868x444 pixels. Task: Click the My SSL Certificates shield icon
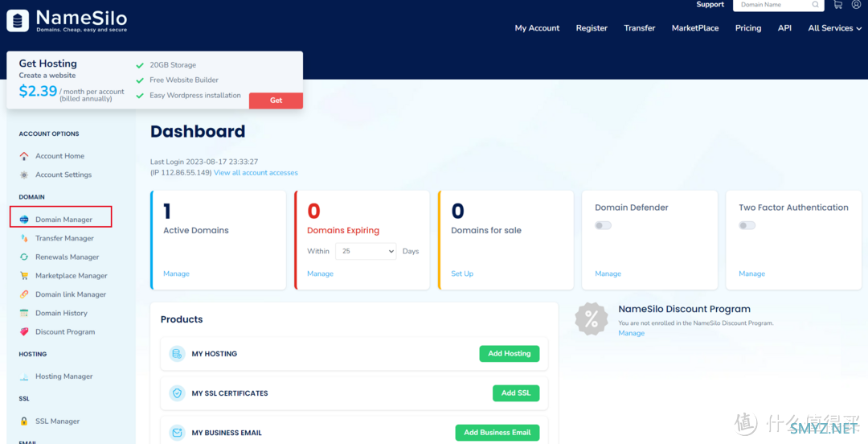coord(177,393)
